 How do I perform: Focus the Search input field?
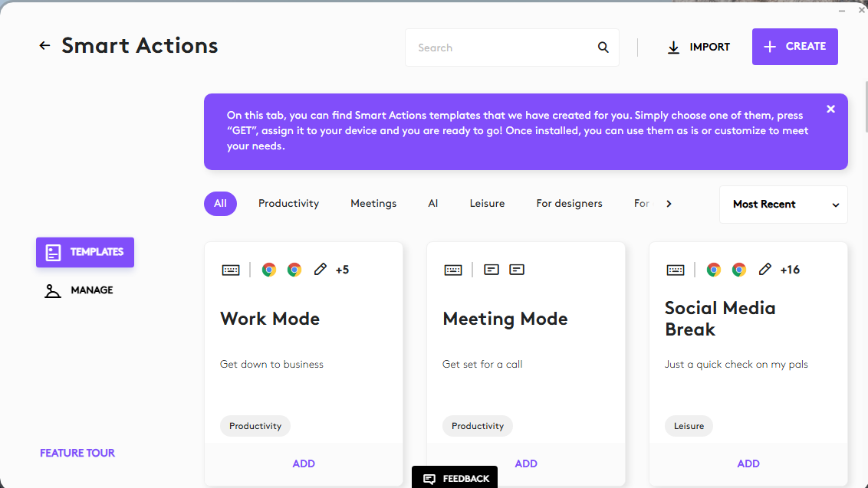501,47
